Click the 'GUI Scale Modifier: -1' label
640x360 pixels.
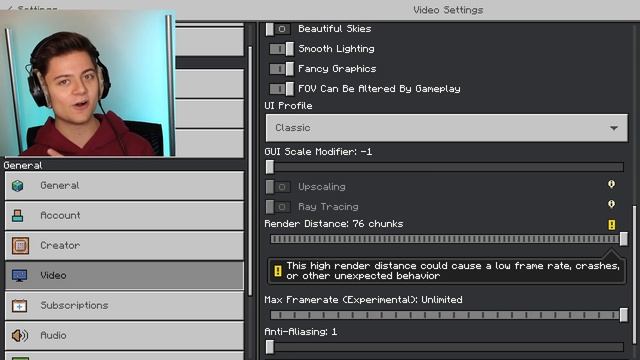click(318, 152)
